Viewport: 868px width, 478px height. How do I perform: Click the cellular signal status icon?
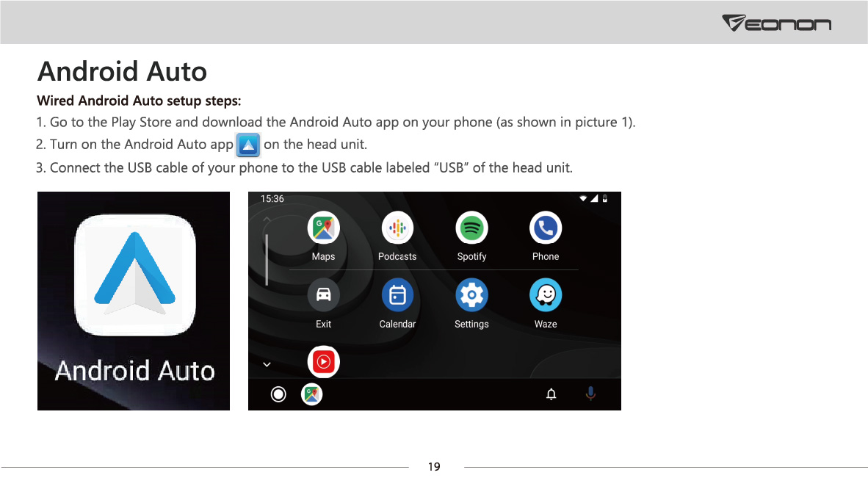pos(594,198)
